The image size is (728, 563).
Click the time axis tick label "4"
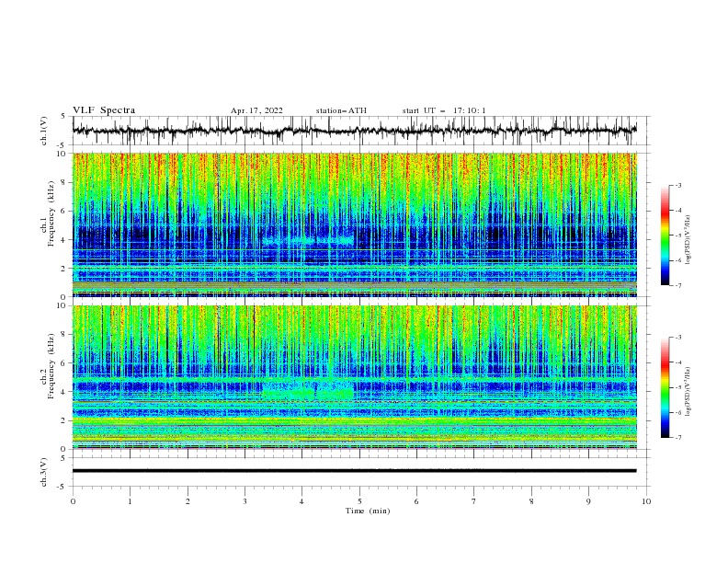pyautogui.click(x=301, y=501)
